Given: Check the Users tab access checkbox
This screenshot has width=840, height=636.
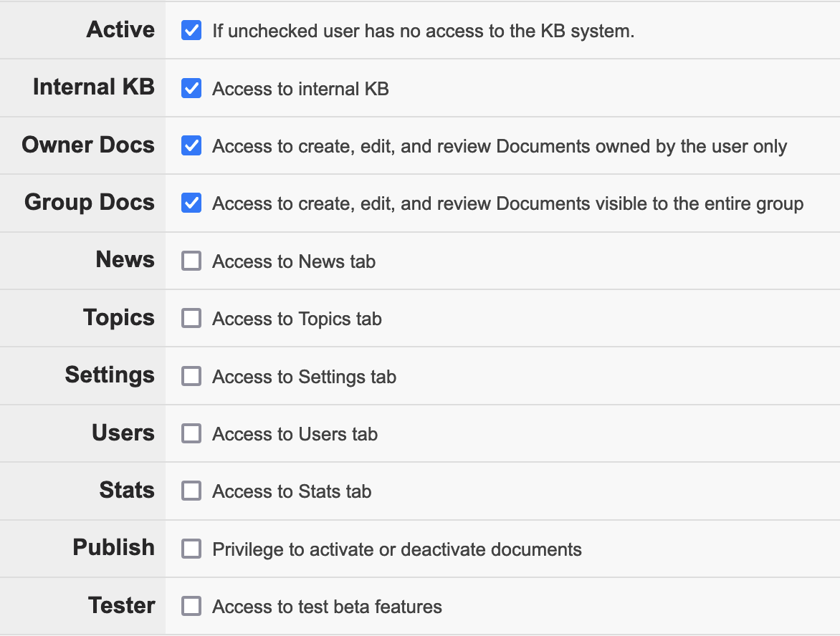Looking at the screenshot, I should (x=191, y=433).
